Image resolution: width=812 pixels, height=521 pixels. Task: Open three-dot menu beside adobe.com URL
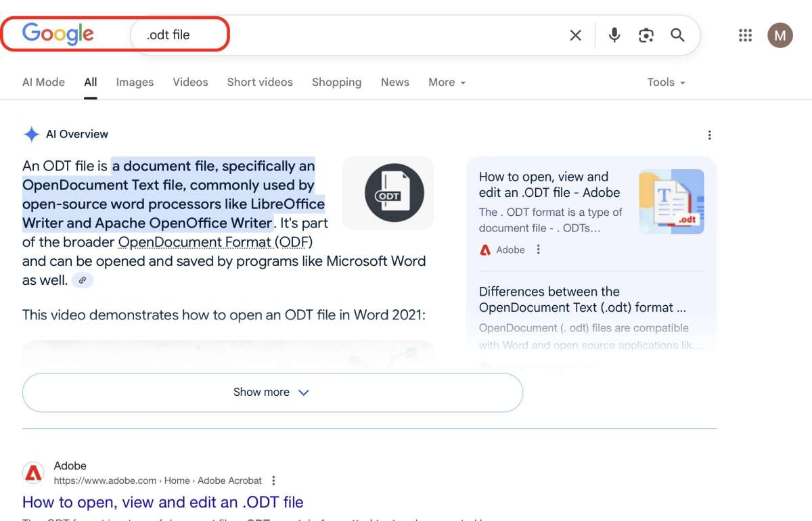[x=273, y=480]
